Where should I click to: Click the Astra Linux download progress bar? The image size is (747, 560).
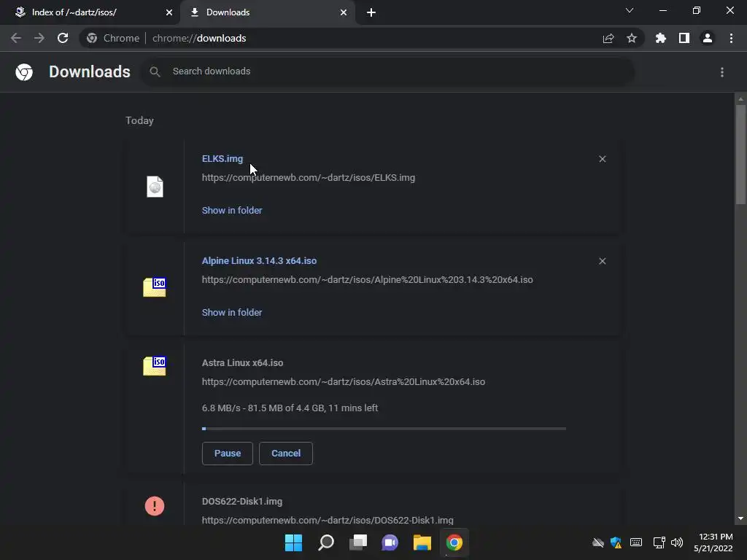384,429
